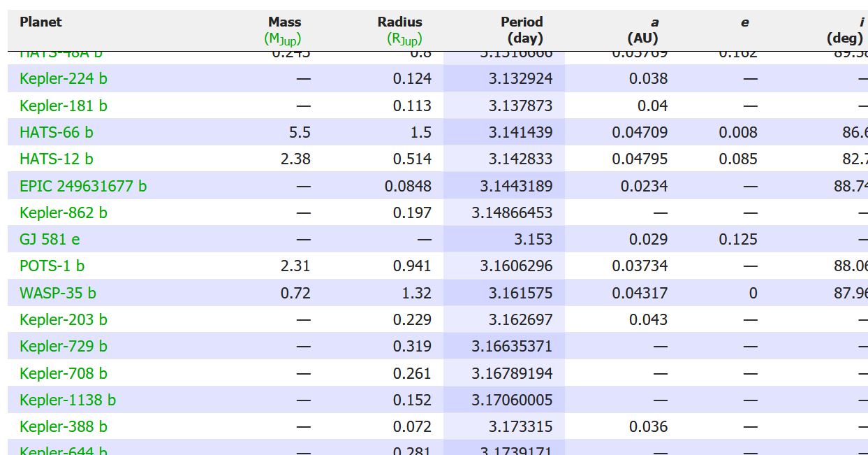This screenshot has height=455, width=868.
Task: Open the Kepler-708 b planet link
Action: tap(63, 373)
